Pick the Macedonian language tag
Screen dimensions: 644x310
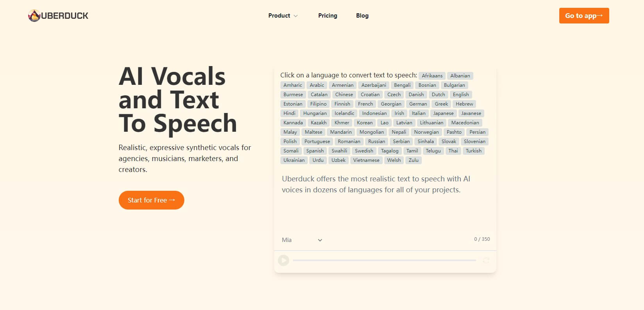[x=465, y=123]
